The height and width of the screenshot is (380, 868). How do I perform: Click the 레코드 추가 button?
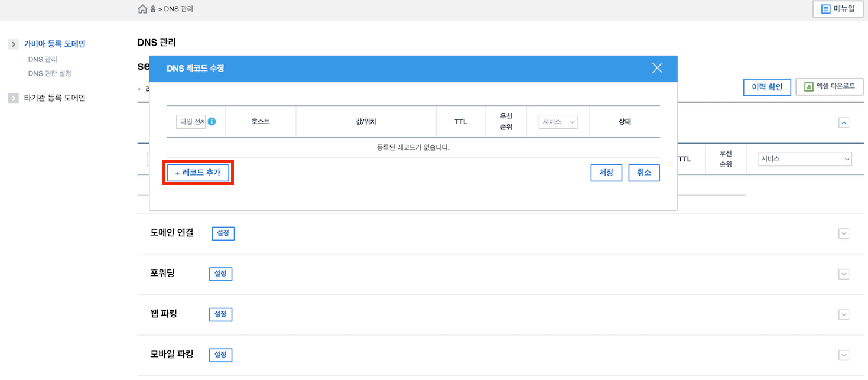pyautogui.click(x=198, y=173)
